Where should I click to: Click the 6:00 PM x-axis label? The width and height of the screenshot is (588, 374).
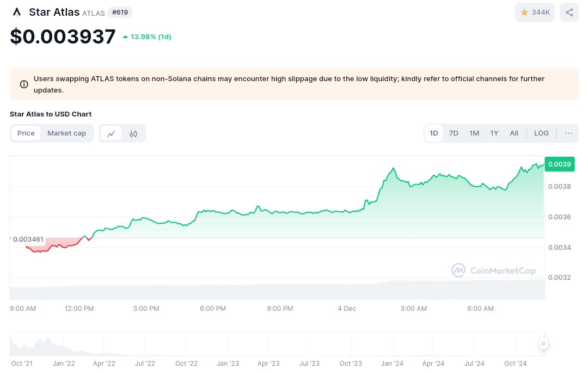click(x=213, y=308)
